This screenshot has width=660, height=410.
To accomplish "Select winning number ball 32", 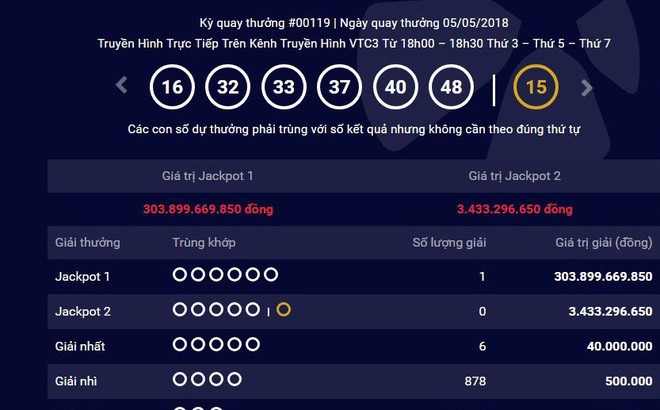I will click(228, 87).
